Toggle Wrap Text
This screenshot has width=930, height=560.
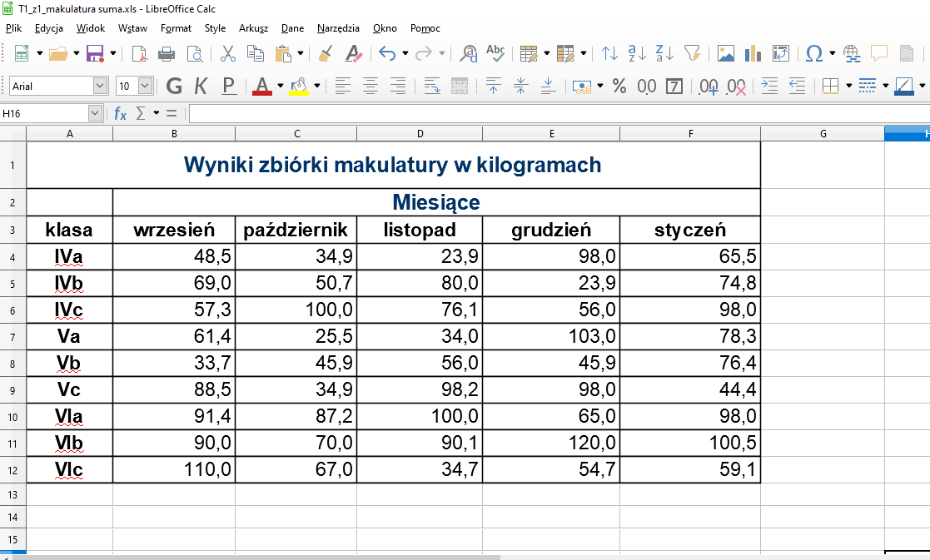click(432, 87)
